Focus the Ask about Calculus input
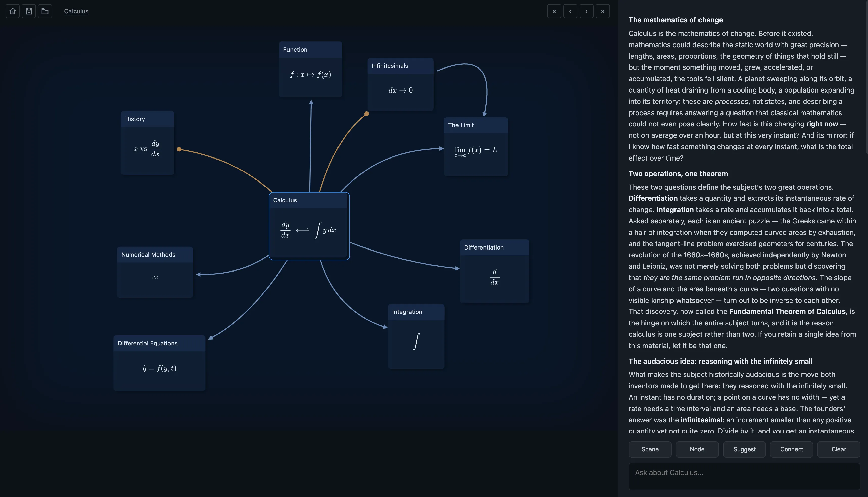This screenshot has height=497, width=868. coord(744,476)
